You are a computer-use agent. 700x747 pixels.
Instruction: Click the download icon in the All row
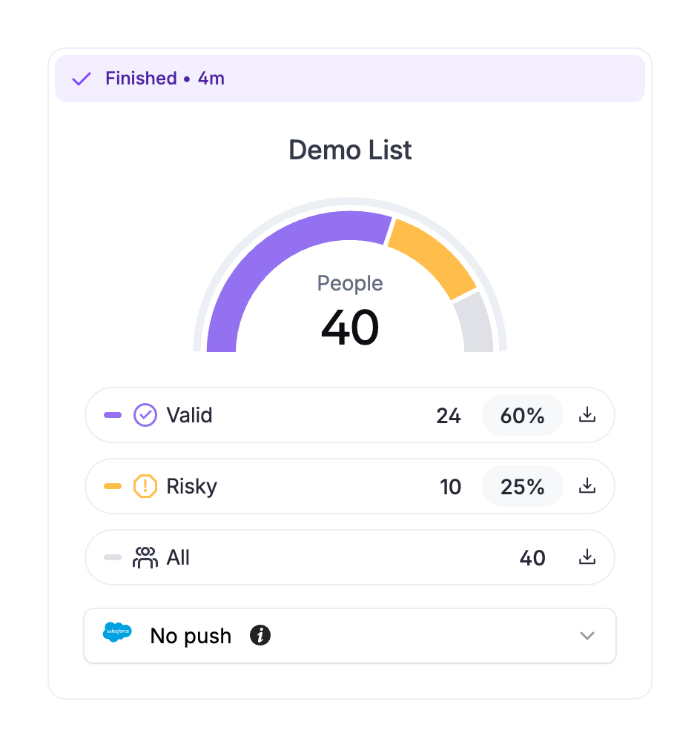587,557
